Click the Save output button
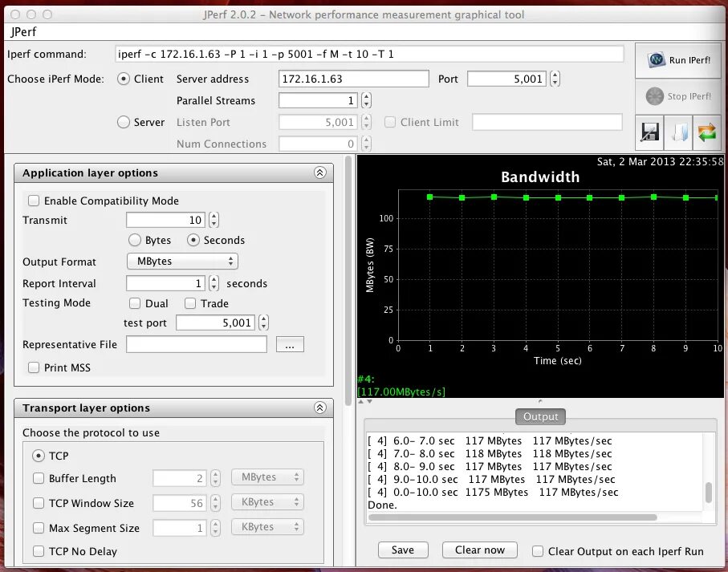The image size is (728, 572). tap(403, 550)
